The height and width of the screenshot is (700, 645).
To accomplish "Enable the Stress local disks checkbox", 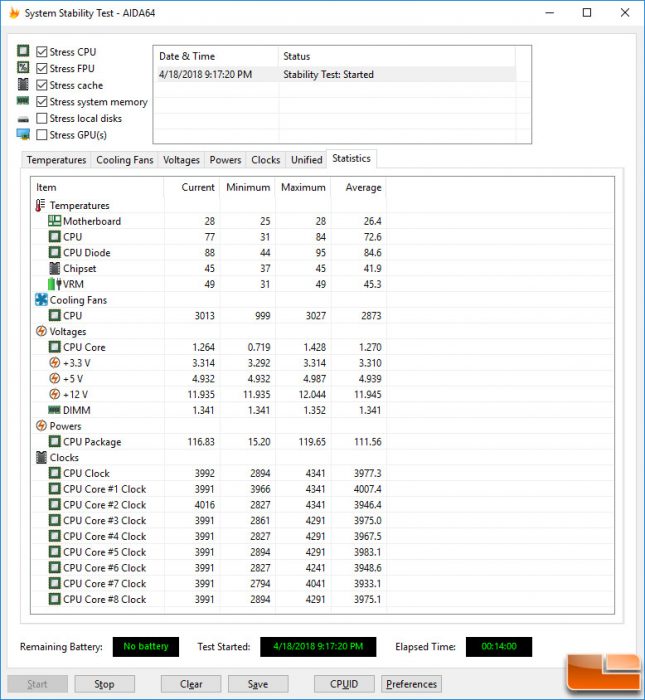I will [x=42, y=118].
